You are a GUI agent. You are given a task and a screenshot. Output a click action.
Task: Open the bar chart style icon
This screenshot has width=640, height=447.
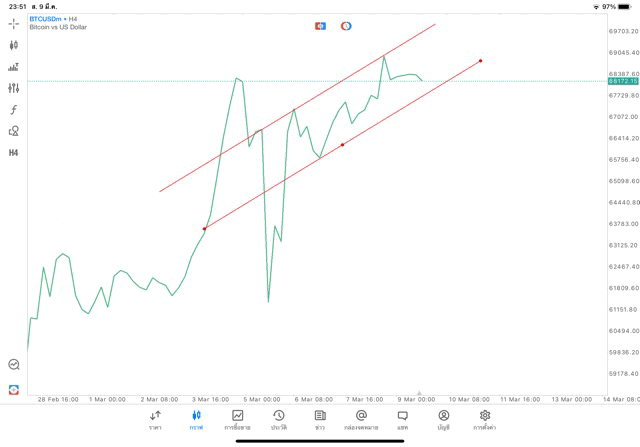click(14, 67)
